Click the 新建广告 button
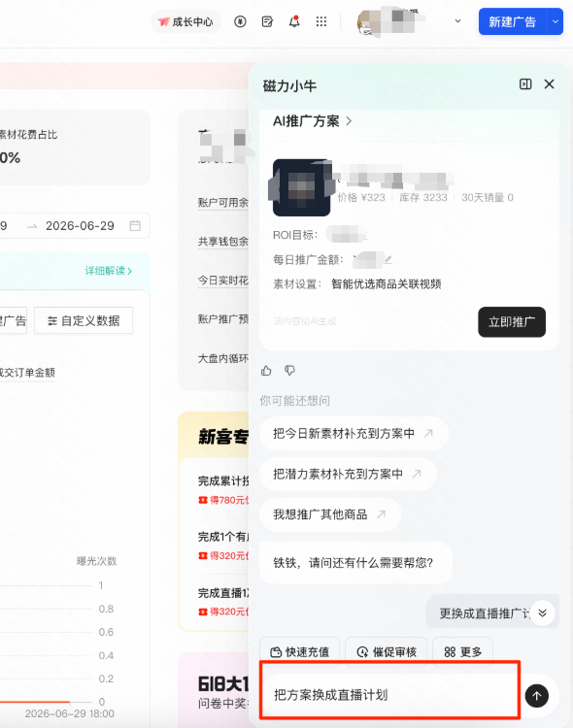The width and height of the screenshot is (573, 728). [x=513, y=21]
